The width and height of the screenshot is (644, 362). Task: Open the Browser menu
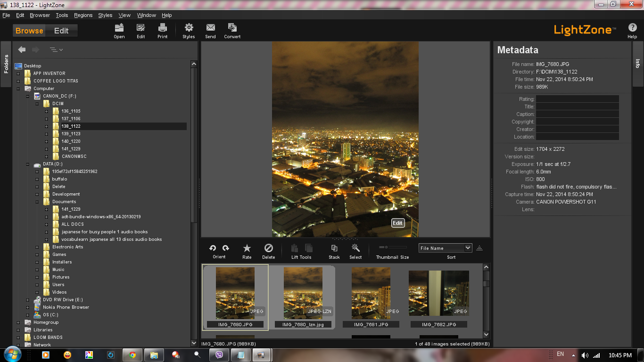(40, 15)
